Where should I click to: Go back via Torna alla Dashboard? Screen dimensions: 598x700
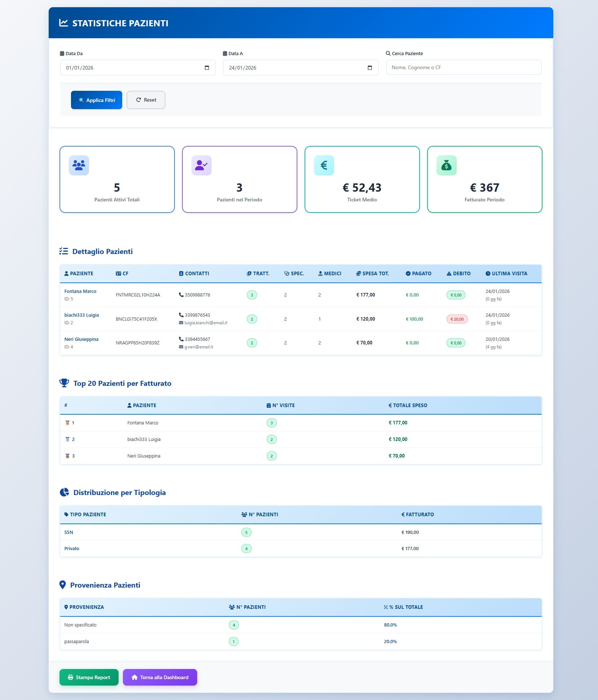tap(160, 677)
